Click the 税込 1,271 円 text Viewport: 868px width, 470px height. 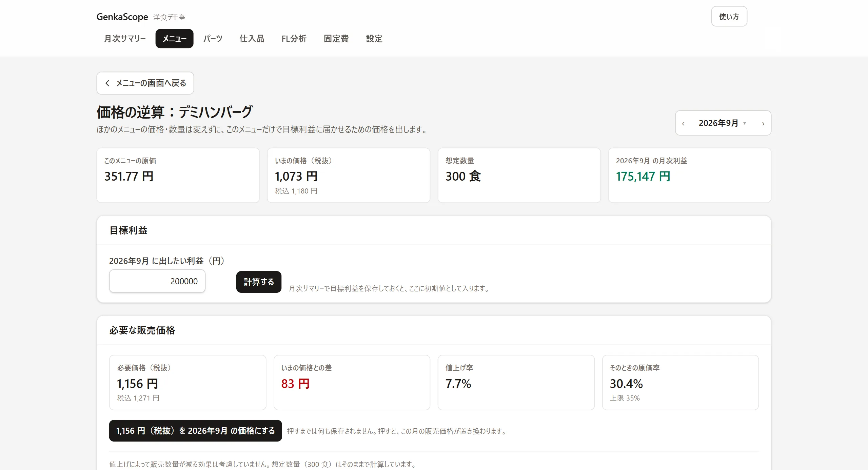[x=138, y=398]
